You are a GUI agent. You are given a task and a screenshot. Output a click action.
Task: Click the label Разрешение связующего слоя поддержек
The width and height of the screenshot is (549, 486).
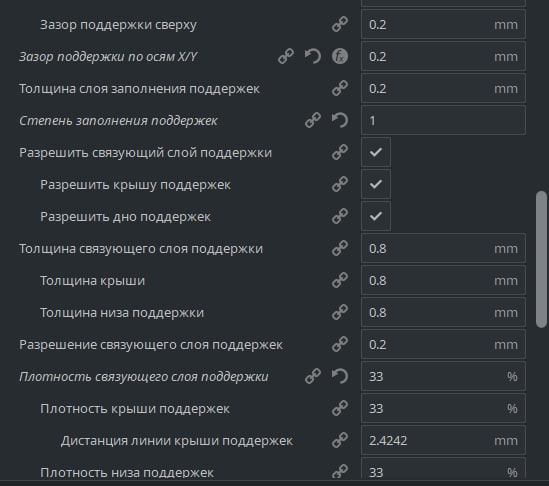click(151, 345)
